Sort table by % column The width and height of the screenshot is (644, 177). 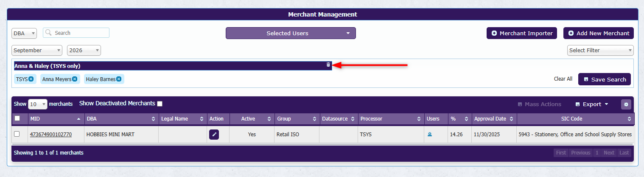pyautogui.click(x=460, y=119)
